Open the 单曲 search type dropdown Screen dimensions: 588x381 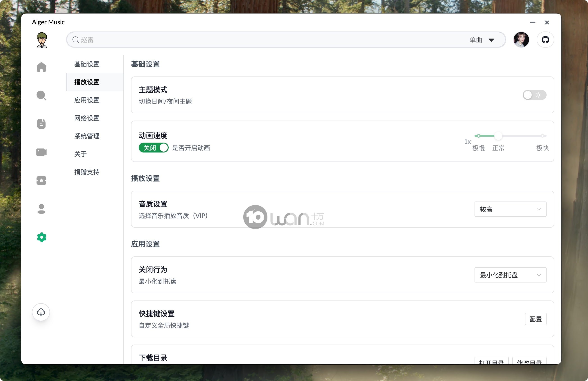[x=482, y=40]
